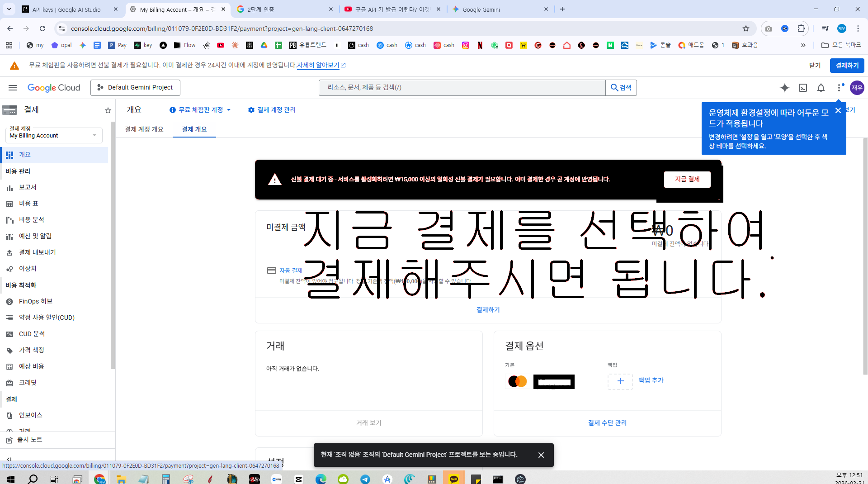Screen dimensions: 868x484
Task: Open KakaoTalk from the taskbar
Action: [454, 479]
